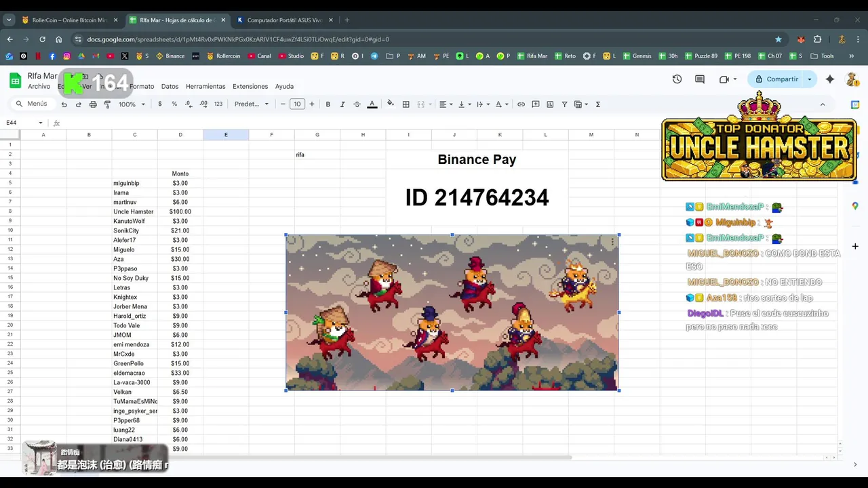Select the paint format tool
Viewport: 868px width, 488px height.
pos(106,104)
